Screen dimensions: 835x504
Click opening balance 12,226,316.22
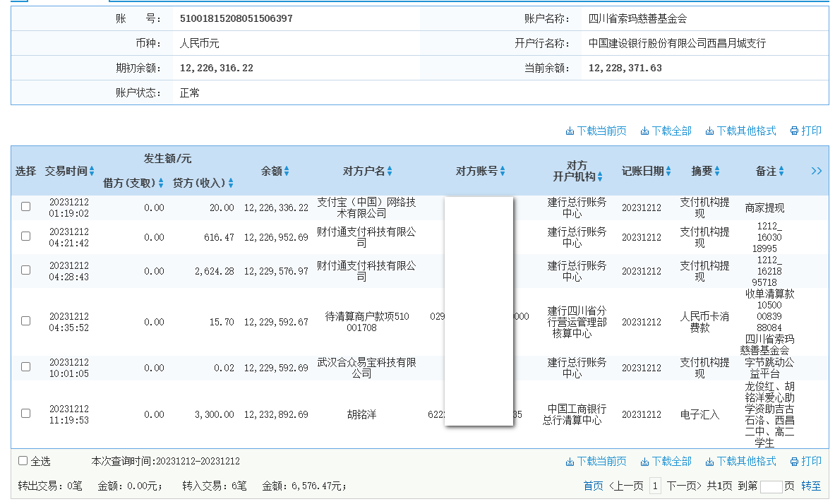[216, 68]
